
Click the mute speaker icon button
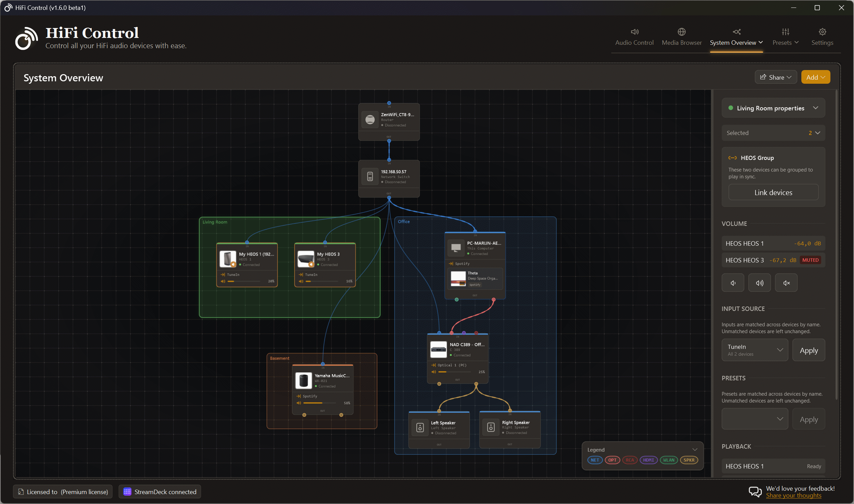[786, 283]
